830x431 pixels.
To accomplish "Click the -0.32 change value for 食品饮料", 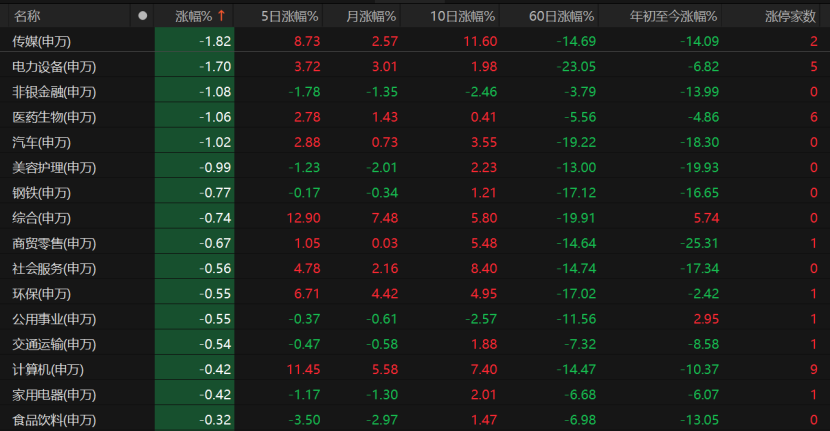I will (x=215, y=420).
